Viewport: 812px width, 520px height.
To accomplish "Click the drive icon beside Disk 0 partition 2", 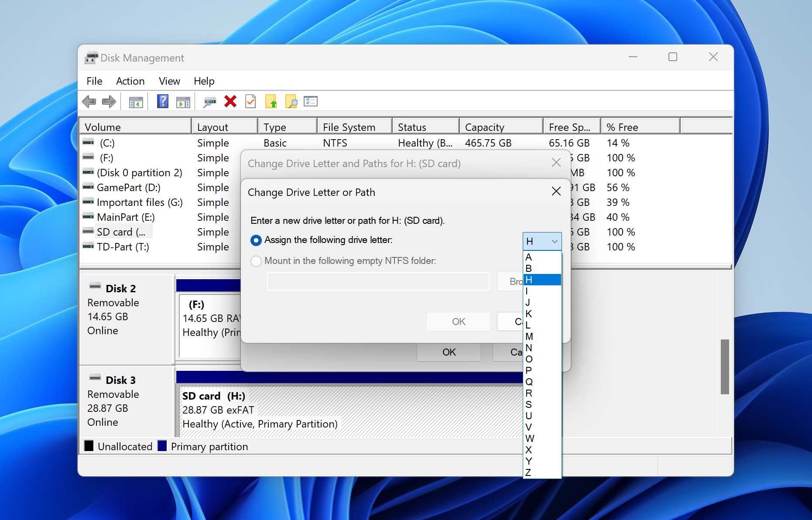I will click(x=89, y=172).
